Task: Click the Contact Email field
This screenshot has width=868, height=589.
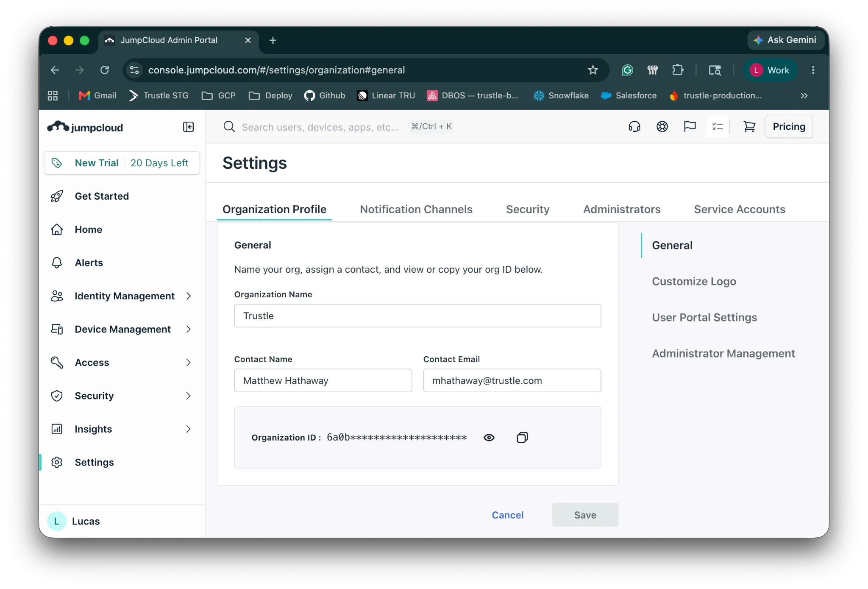Action: [512, 380]
